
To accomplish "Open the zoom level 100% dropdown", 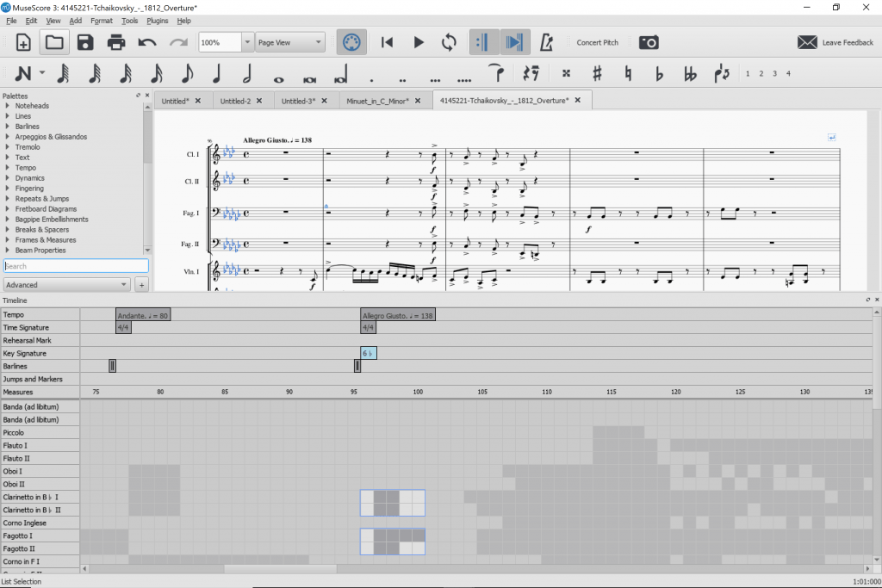I will coord(247,42).
